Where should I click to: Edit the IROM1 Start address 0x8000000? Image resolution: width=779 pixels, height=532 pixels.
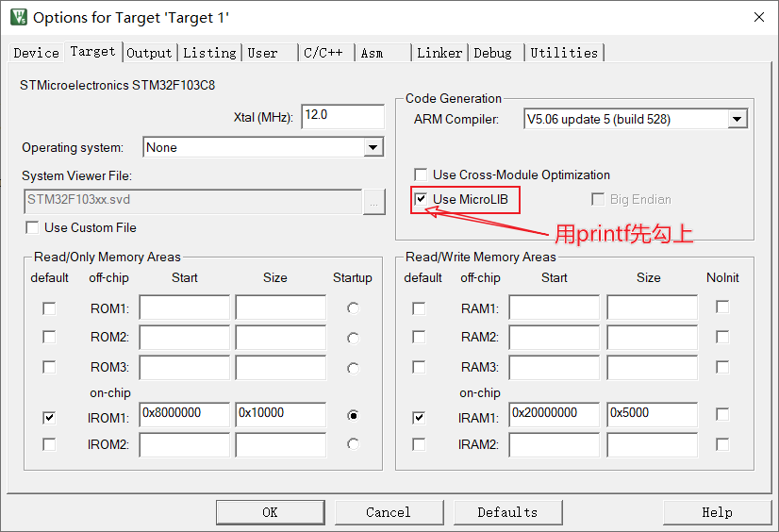tap(184, 414)
